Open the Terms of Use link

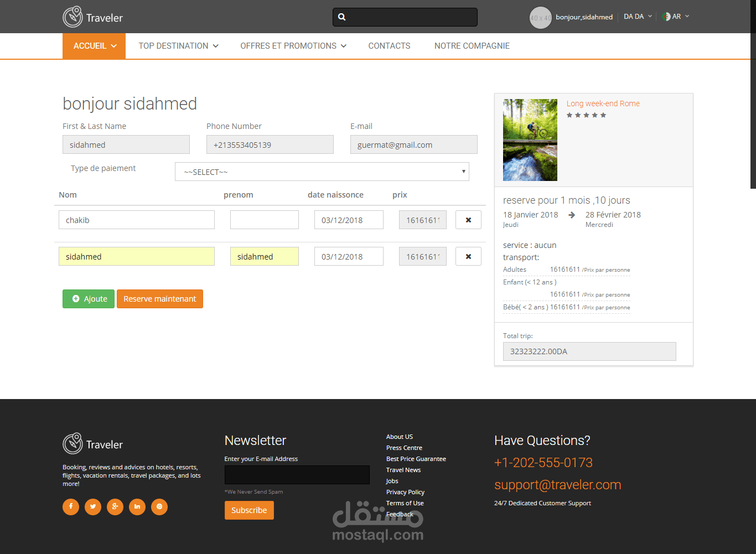405,503
